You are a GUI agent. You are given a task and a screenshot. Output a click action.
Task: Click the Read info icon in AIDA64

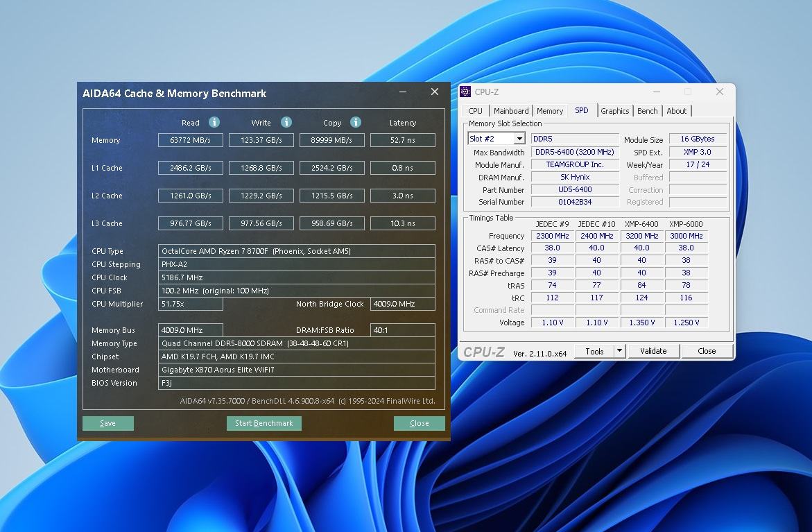point(214,122)
